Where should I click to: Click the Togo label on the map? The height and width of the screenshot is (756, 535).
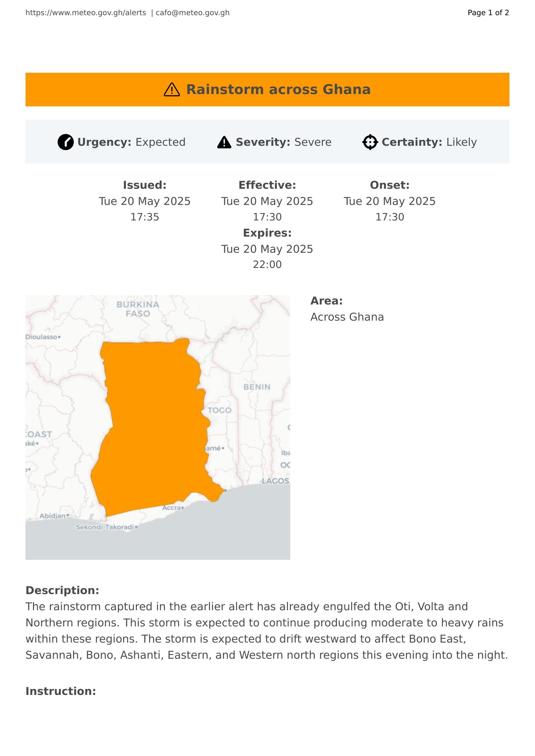pos(219,410)
